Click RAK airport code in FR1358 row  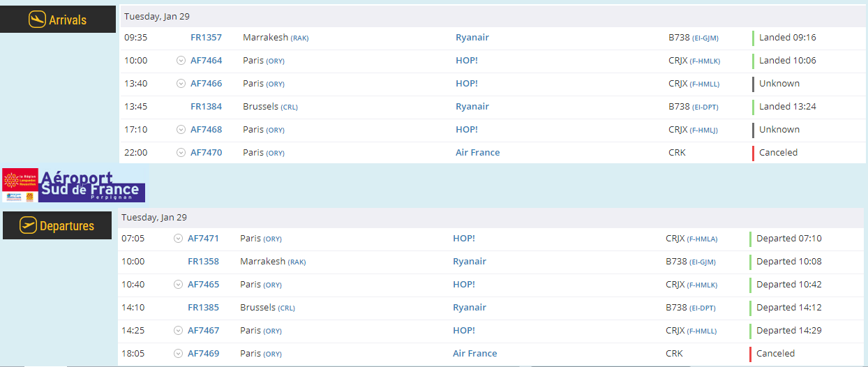tap(297, 262)
